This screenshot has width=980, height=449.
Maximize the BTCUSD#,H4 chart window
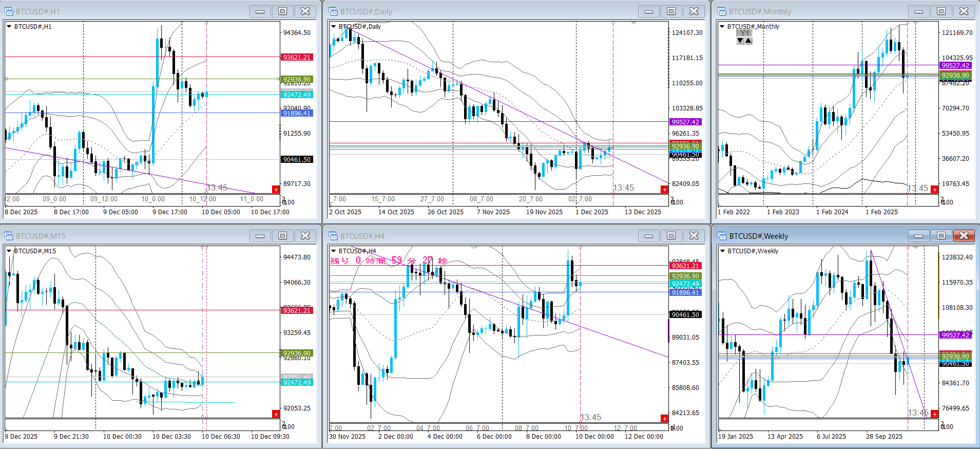tap(671, 236)
